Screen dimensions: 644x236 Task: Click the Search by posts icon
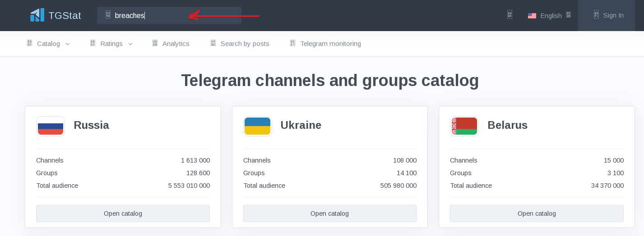pyautogui.click(x=213, y=43)
